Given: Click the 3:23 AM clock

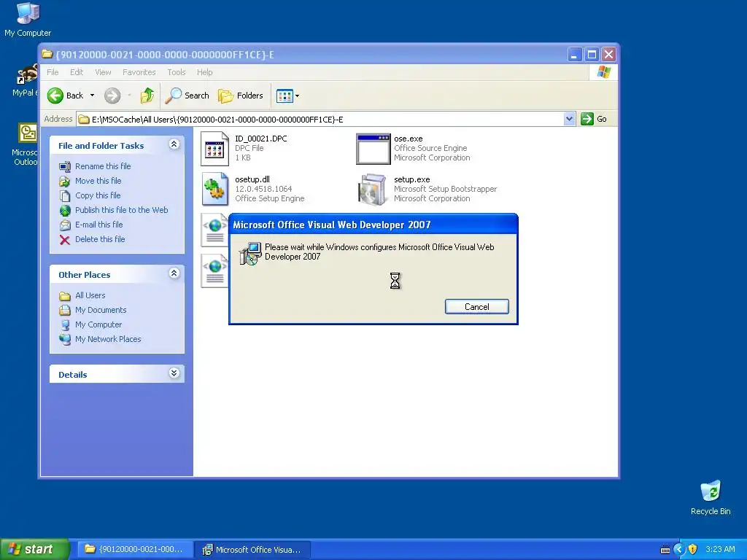Looking at the screenshot, I should (x=720, y=550).
